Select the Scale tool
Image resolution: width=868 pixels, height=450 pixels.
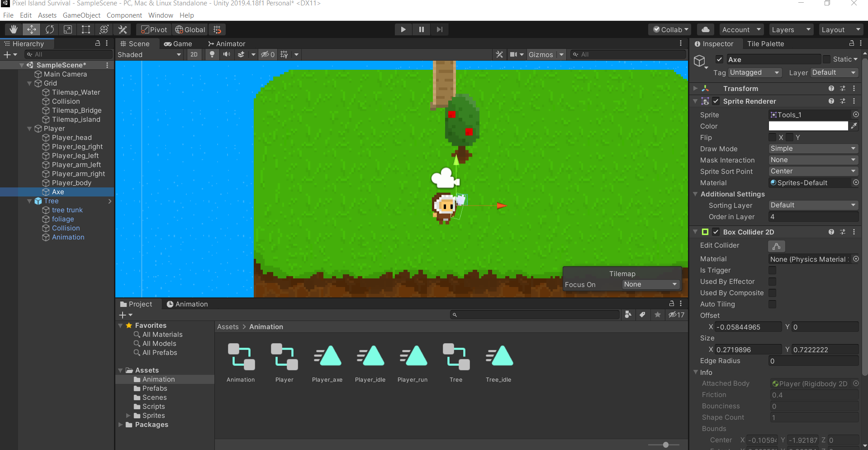68,29
